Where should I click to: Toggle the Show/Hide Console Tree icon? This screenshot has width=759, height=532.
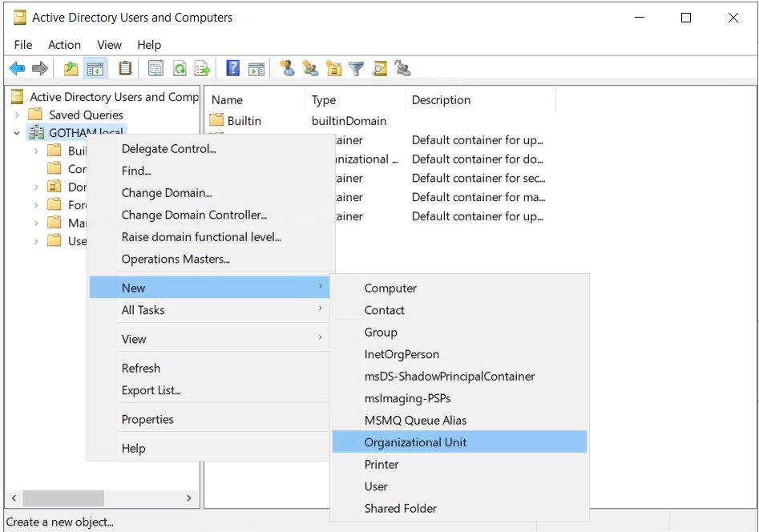(x=95, y=69)
